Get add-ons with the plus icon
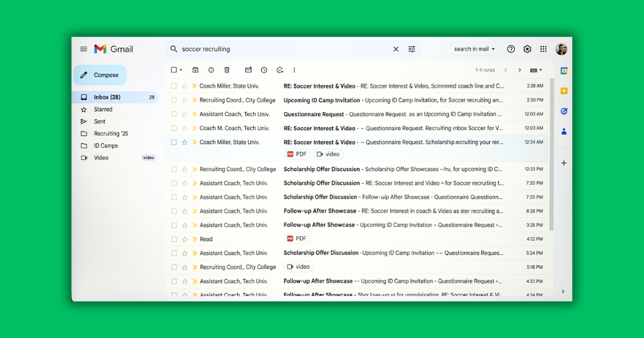Image resolution: width=644 pixels, height=338 pixels. pyautogui.click(x=563, y=163)
